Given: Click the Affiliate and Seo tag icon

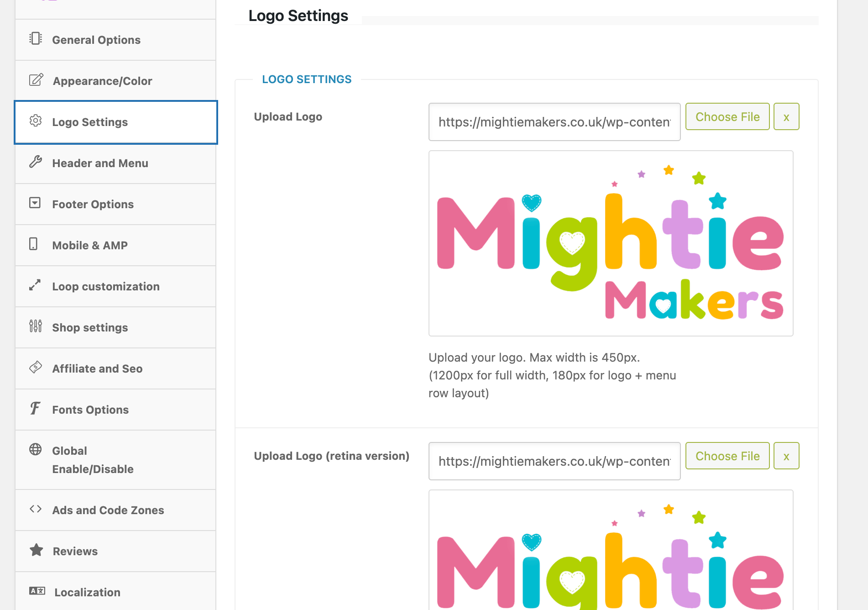Looking at the screenshot, I should click(36, 367).
